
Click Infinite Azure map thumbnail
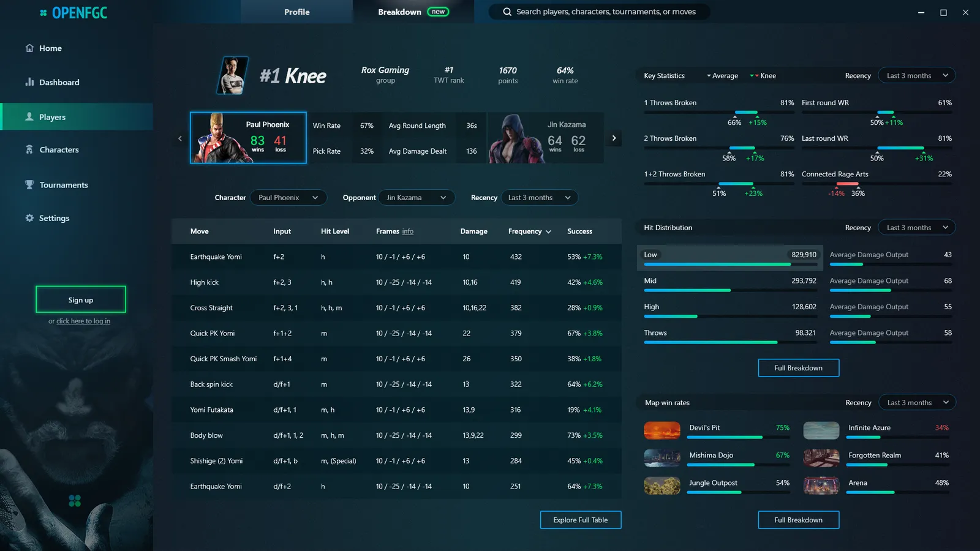821,430
